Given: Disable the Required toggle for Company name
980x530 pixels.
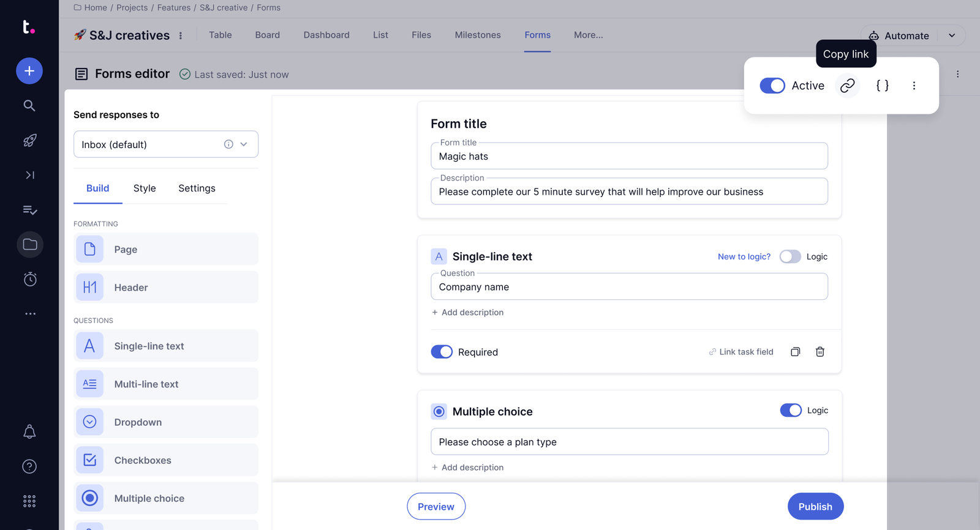Looking at the screenshot, I should (442, 352).
